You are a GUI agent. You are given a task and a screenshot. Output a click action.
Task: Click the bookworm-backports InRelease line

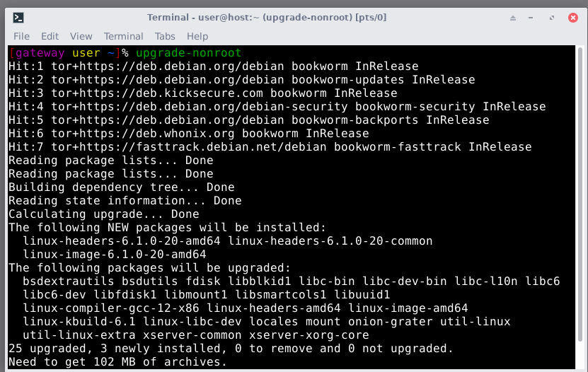pos(249,120)
